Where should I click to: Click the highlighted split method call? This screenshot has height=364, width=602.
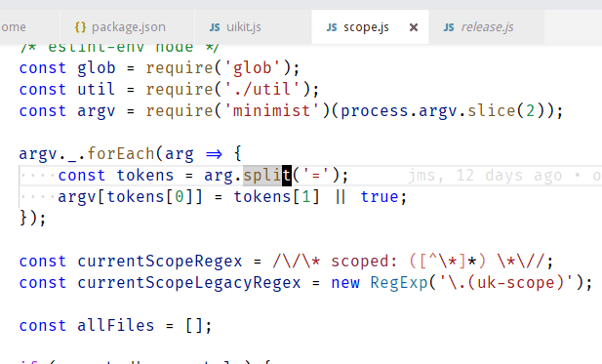(x=267, y=176)
